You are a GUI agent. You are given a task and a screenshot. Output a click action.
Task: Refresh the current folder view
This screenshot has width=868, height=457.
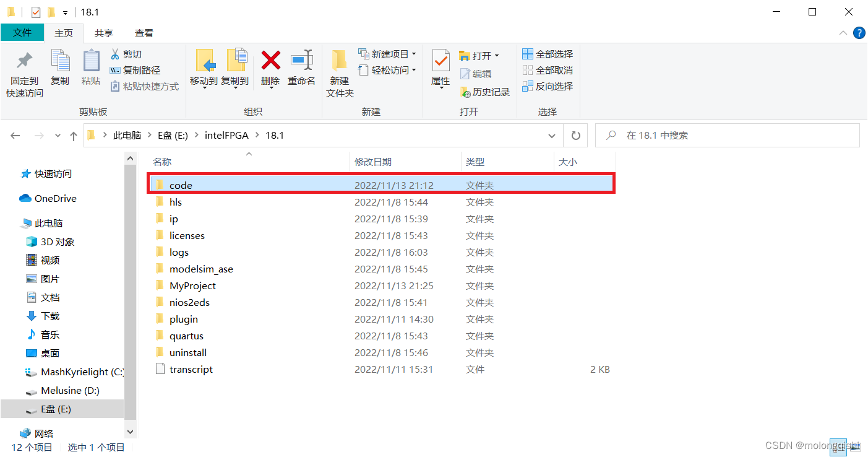[575, 136]
